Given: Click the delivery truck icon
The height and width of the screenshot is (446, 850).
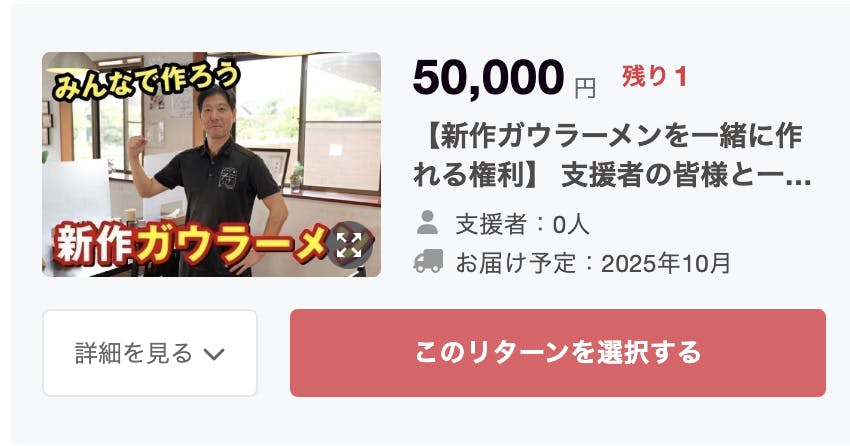Looking at the screenshot, I should (x=428, y=262).
